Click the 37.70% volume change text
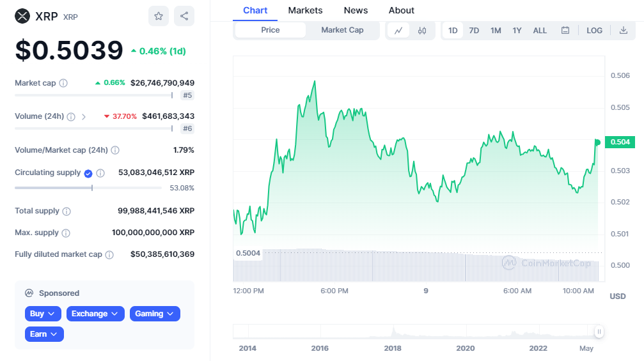This screenshot has height=361, width=644. (125, 116)
